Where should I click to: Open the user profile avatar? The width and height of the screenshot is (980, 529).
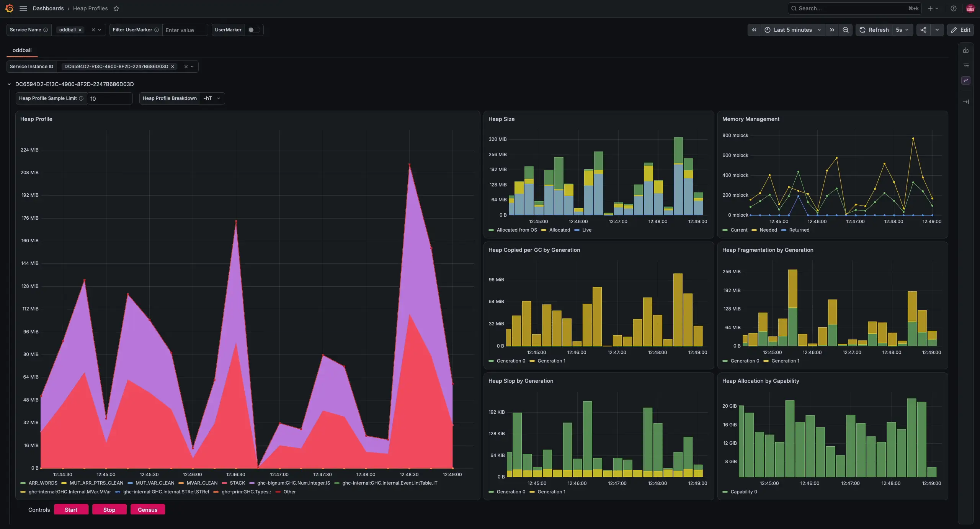tap(970, 8)
